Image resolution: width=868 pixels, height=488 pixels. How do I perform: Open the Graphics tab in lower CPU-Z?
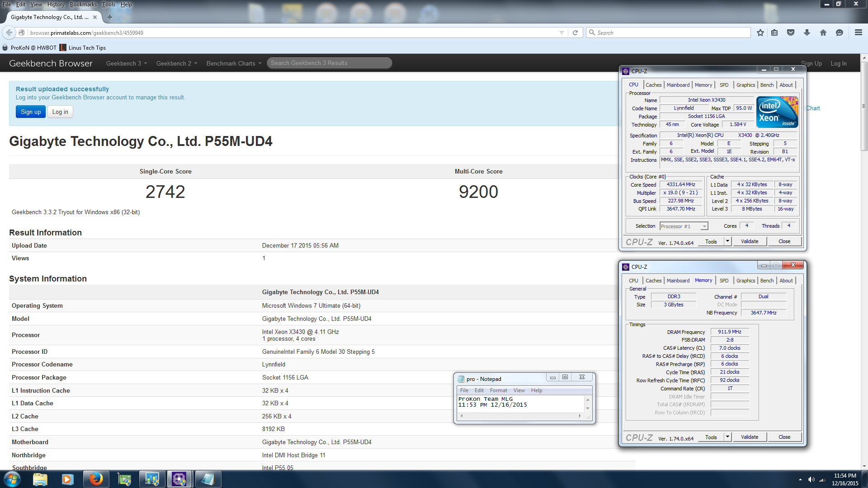pyautogui.click(x=745, y=281)
